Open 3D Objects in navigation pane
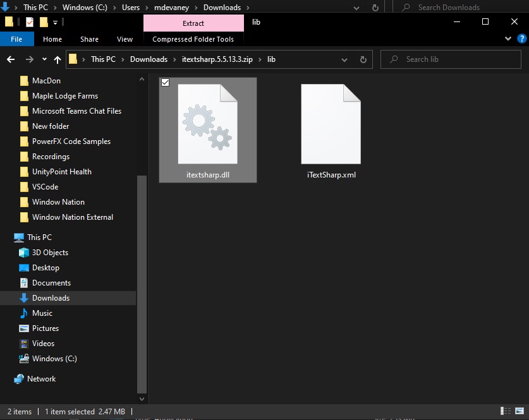The image size is (529, 420). 50,253
